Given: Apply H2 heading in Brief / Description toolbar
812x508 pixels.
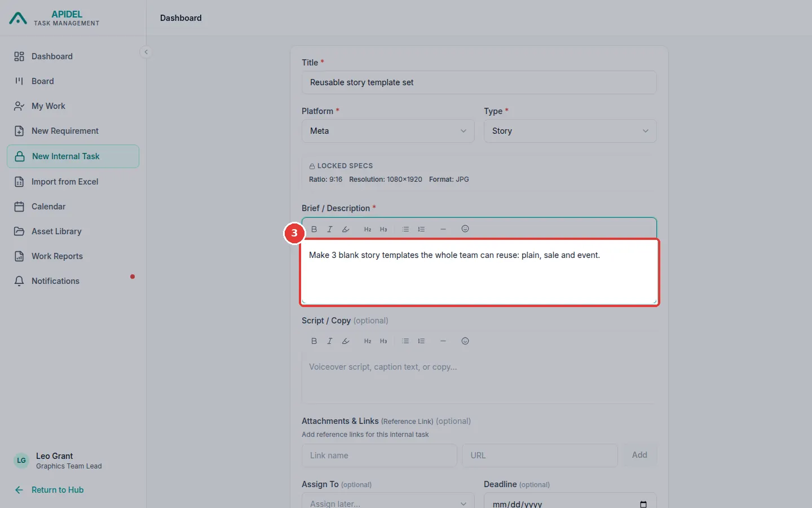Looking at the screenshot, I should (x=368, y=229).
